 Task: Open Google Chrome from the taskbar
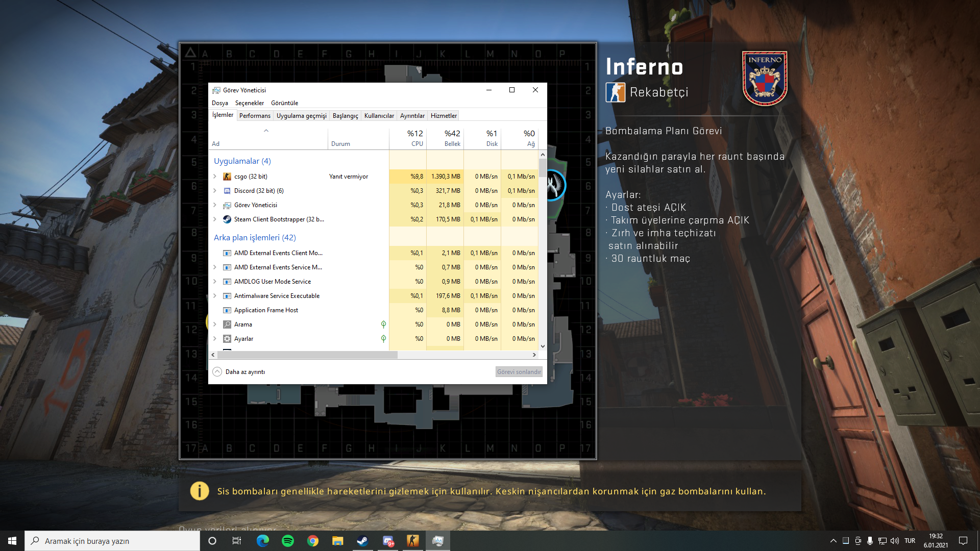pos(313,541)
